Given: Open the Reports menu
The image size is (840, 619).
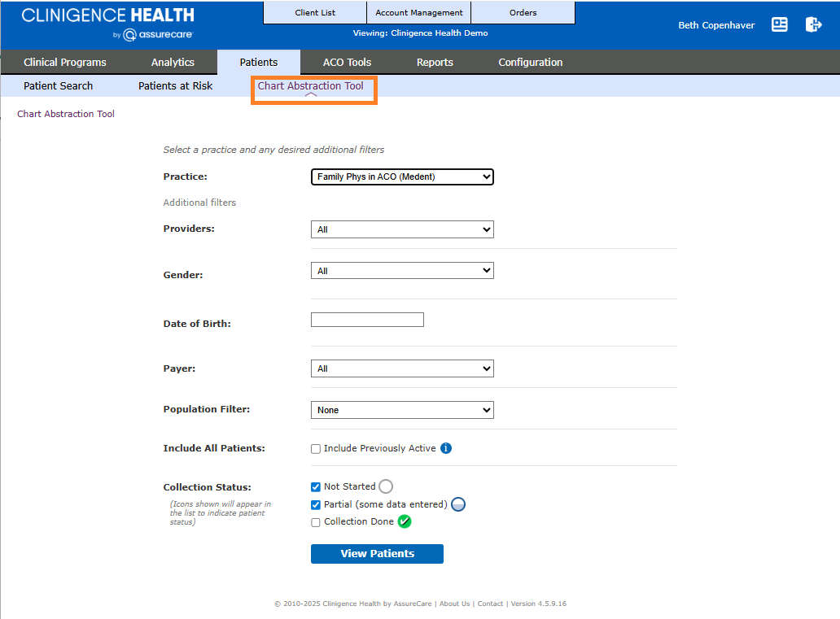Looking at the screenshot, I should click(x=435, y=62).
